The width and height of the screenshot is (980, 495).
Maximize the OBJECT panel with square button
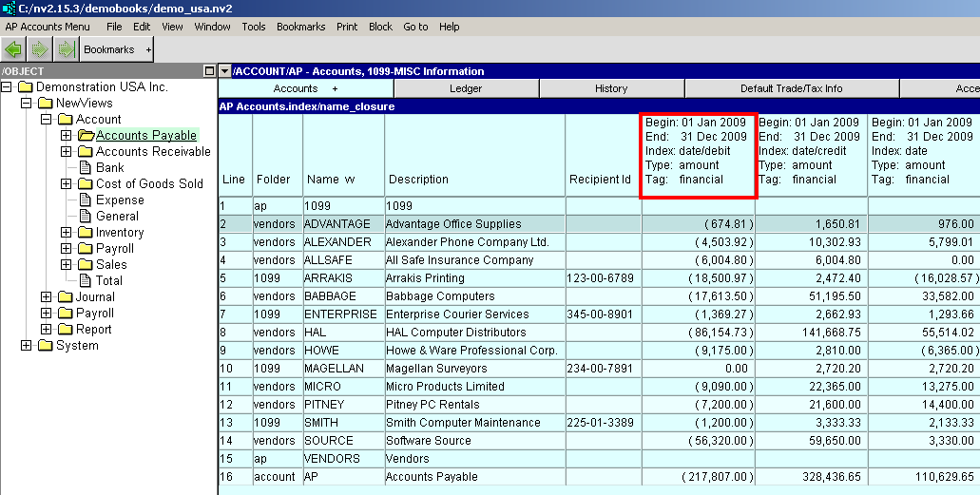(209, 71)
